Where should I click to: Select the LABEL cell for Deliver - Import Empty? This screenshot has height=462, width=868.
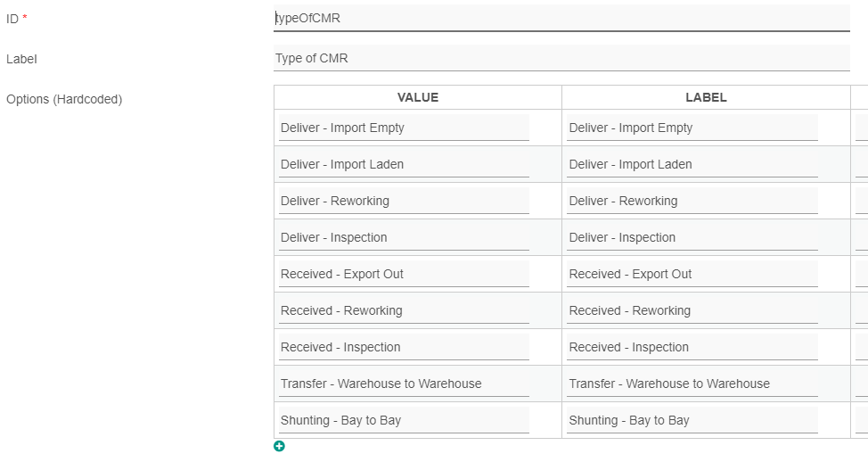692,128
